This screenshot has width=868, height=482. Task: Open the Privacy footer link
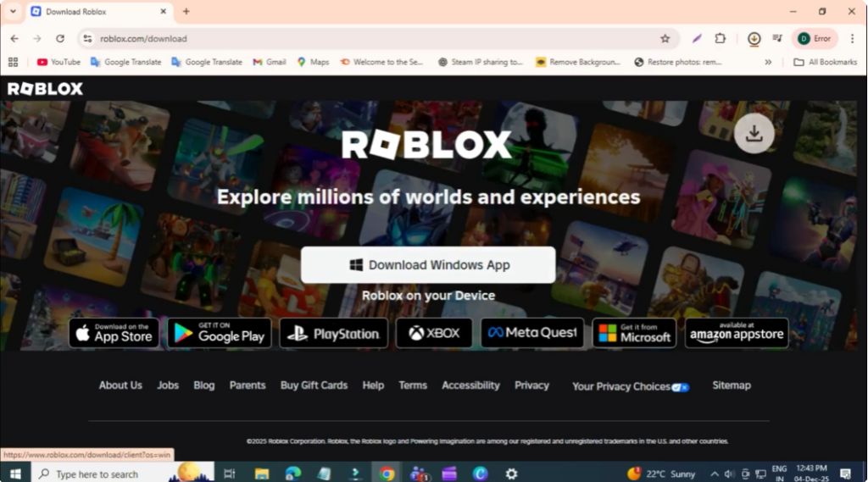pyautogui.click(x=532, y=385)
